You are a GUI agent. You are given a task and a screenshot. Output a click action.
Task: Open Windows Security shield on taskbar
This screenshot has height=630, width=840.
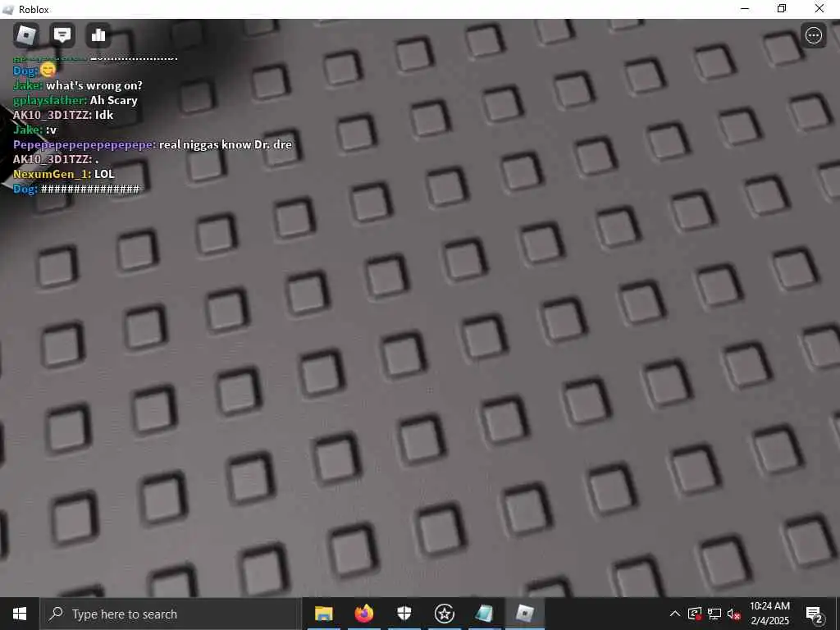pos(404,614)
